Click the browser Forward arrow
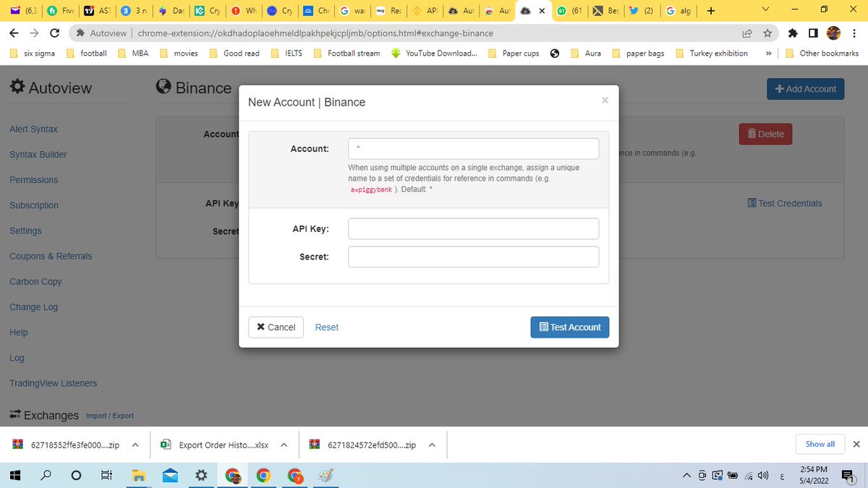This screenshot has width=868, height=488. point(34,33)
